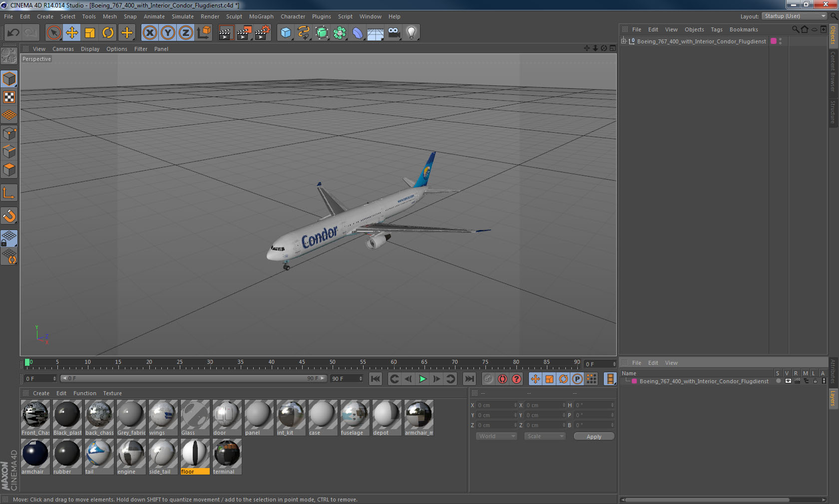Render to Picture Viewer
This screenshot has height=504, width=839.
coord(244,33)
